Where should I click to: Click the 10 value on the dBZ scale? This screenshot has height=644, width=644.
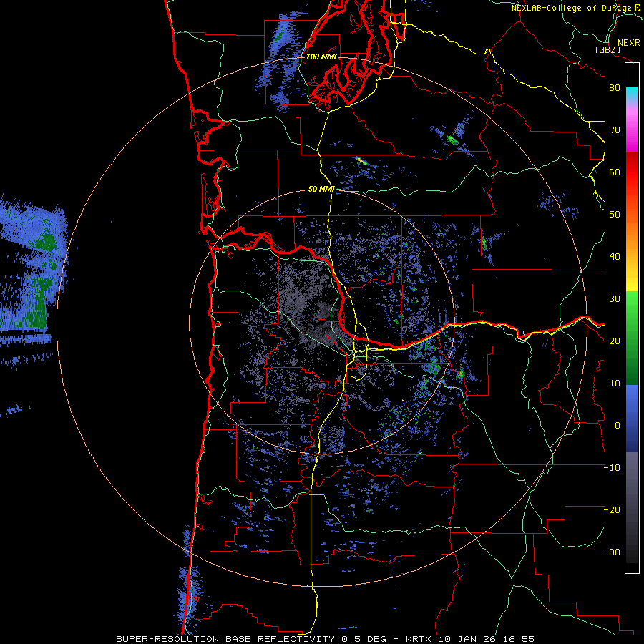pyautogui.click(x=615, y=384)
